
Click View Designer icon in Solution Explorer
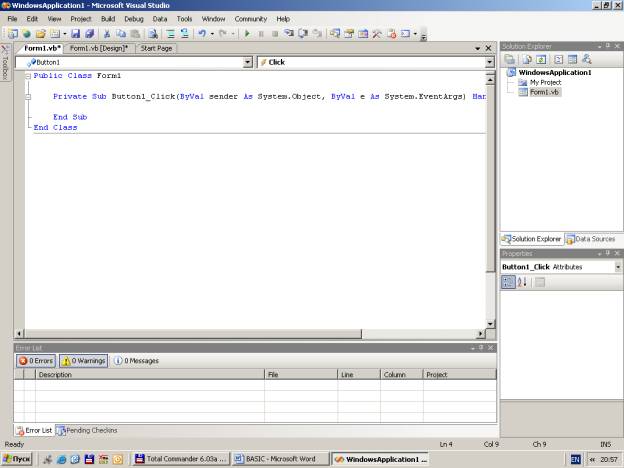(572, 60)
